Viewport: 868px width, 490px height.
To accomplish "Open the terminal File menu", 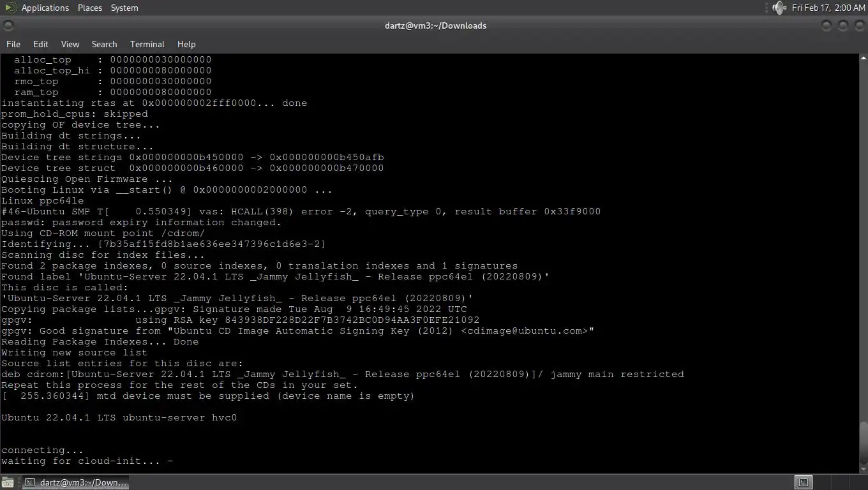I will pos(13,44).
